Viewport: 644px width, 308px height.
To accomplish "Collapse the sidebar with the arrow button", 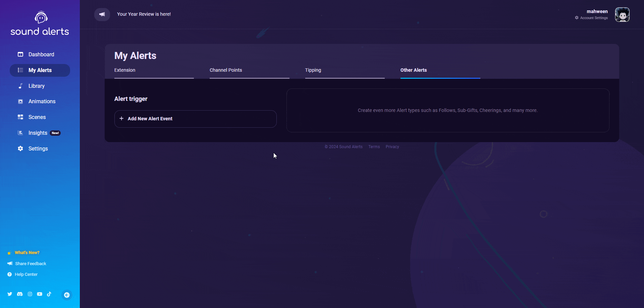I will (67, 295).
